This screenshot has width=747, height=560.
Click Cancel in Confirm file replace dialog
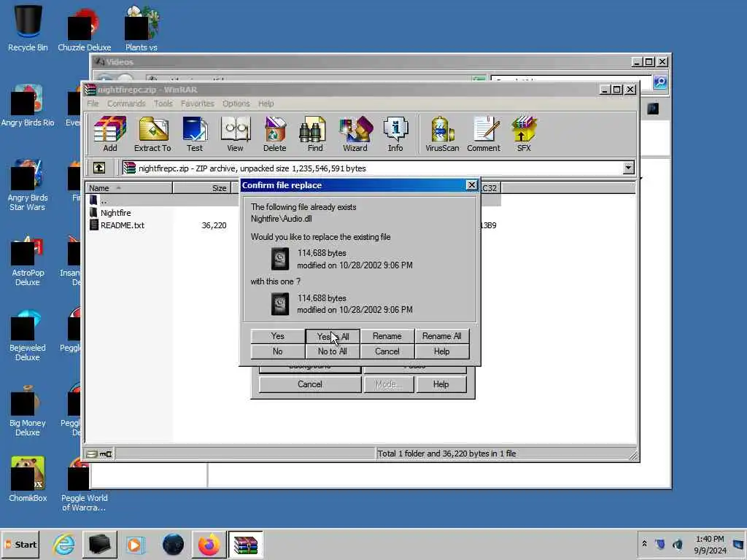(387, 351)
